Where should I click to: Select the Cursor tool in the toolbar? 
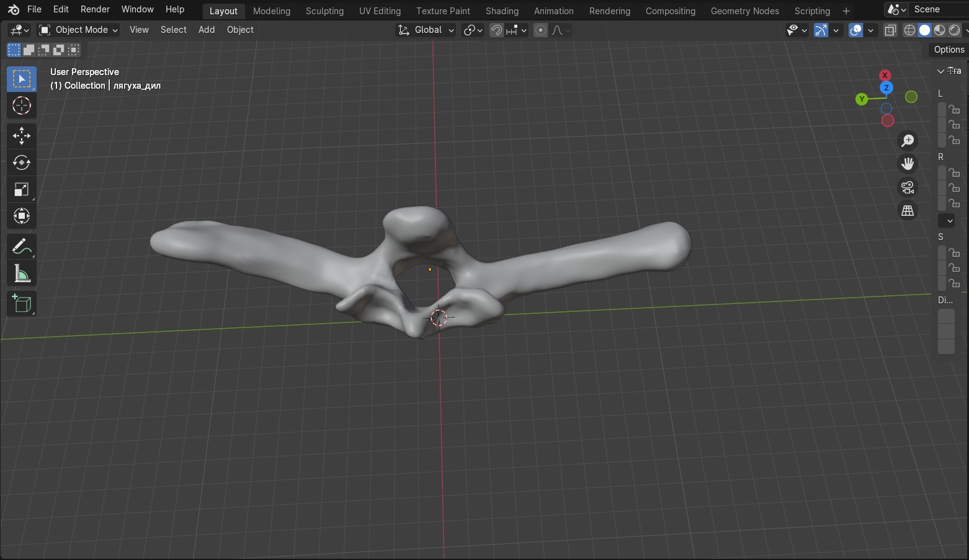point(22,106)
